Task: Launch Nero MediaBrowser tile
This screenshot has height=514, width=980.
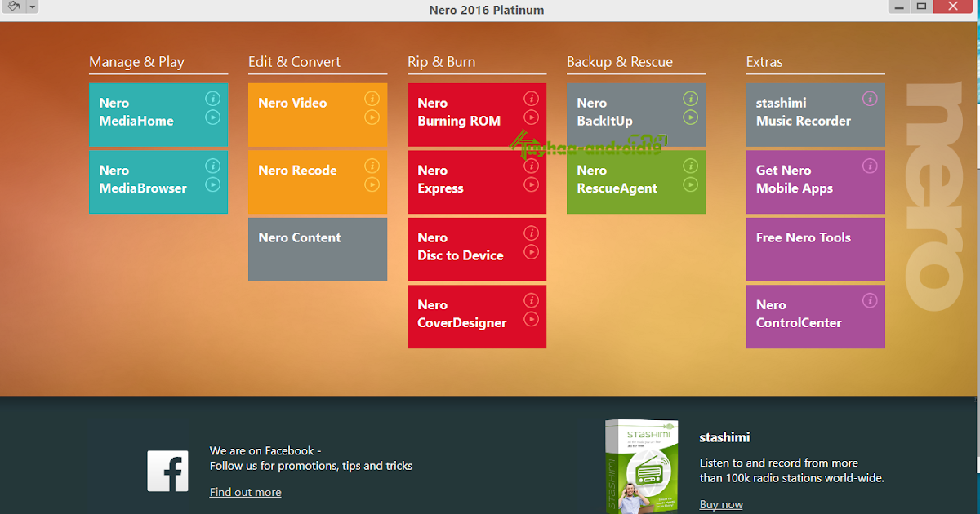Action: pos(158,182)
